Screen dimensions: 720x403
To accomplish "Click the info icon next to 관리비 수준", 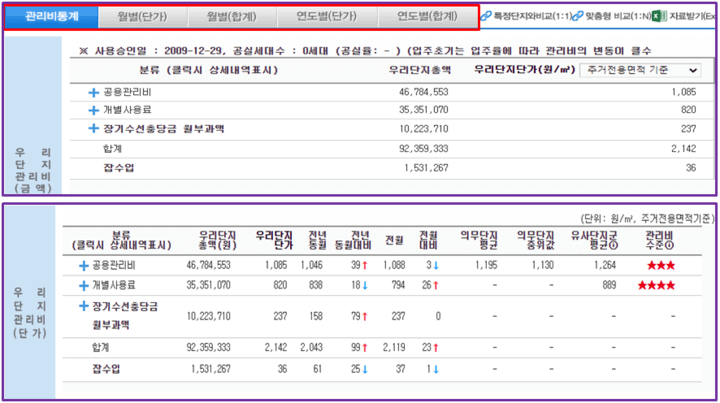I will (x=669, y=246).
